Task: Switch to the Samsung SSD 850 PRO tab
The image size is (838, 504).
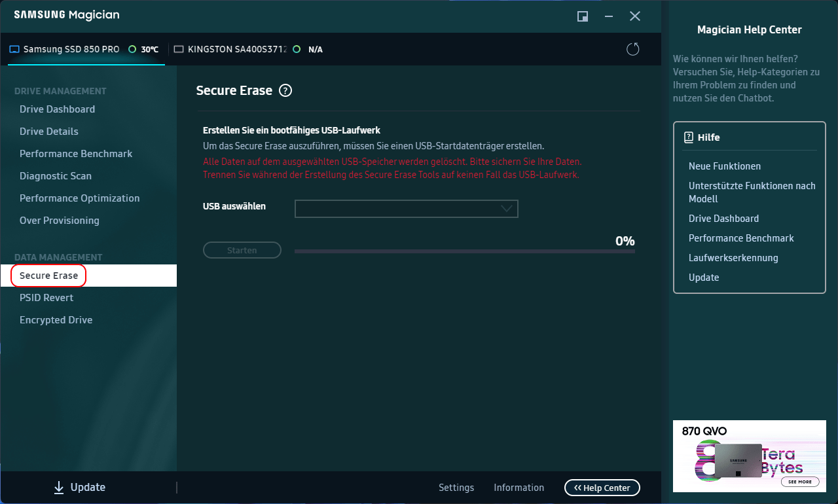Action: click(x=86, y=49)
